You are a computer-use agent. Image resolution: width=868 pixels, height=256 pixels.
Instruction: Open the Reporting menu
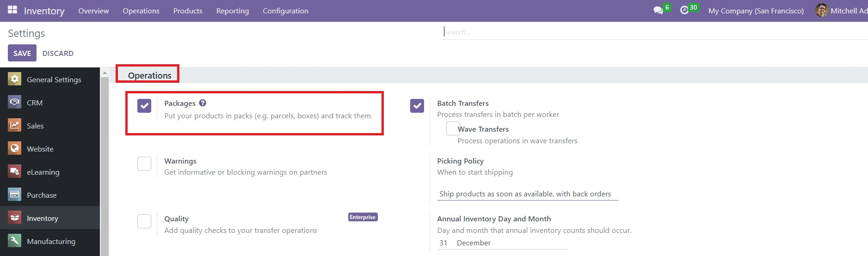point(232,11)
